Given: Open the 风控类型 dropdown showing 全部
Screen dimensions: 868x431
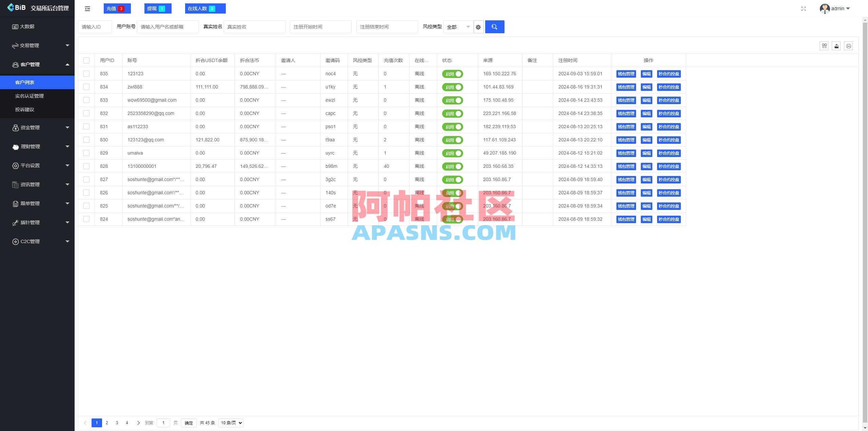Looking at the screenshot, I should [458, 26].
